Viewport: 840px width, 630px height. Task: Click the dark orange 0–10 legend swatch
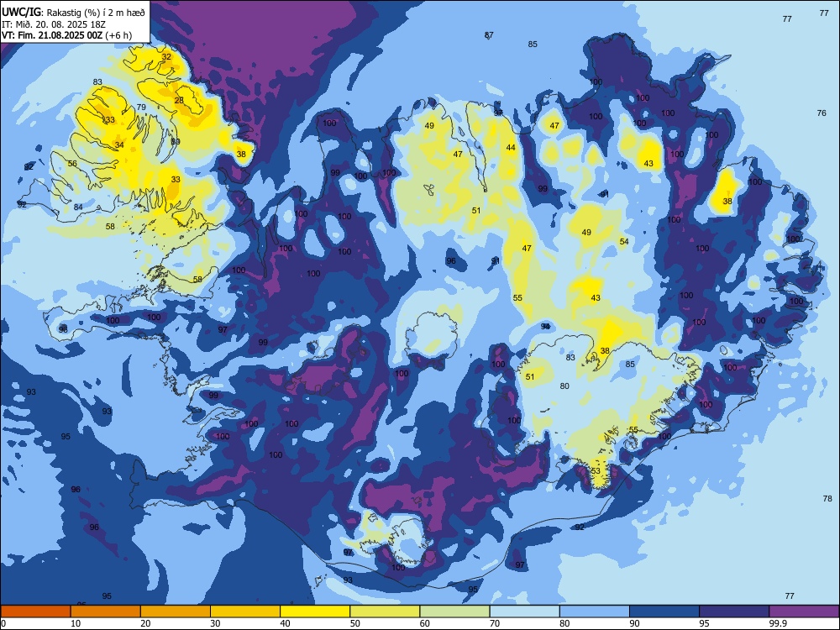point(35,612)
